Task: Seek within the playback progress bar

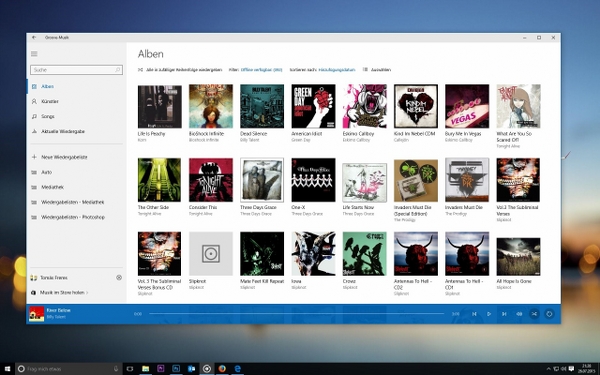Action: pyautogui.click(x=297, y=314)
